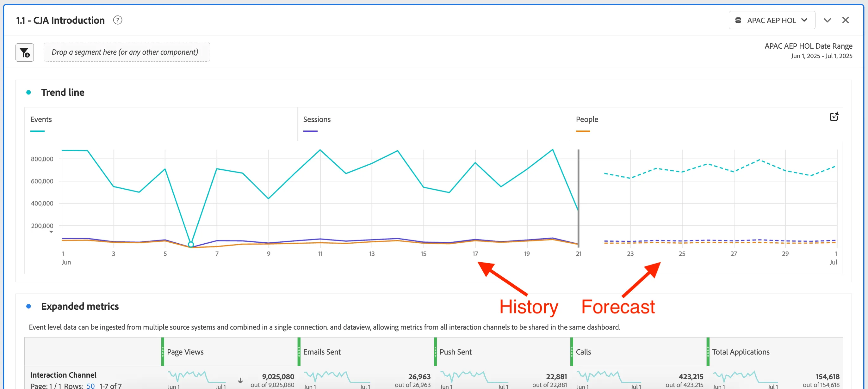The height and width of the screenshot is (389, 868).
Task: Click the Emails Sent sparkline
Action: coord(337,377)
